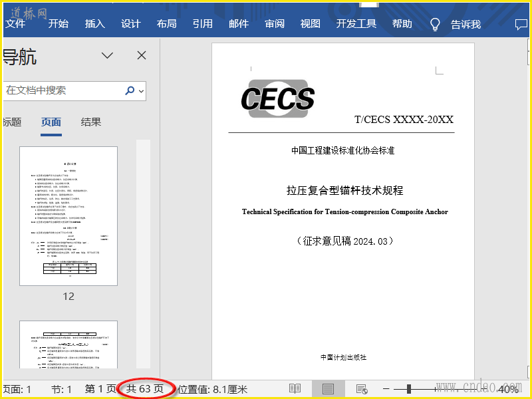Screen dimensions: 532x399
Task: Click the 位置值: 8.1厘米 status entry
Action: pos(212,389)
